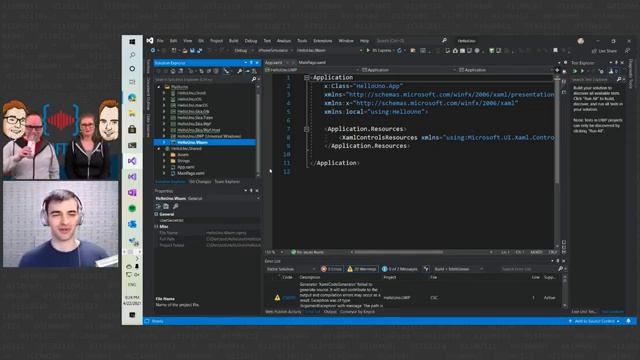Open the Debug configuration dropdown
The image size is (640, 360).
243,51
